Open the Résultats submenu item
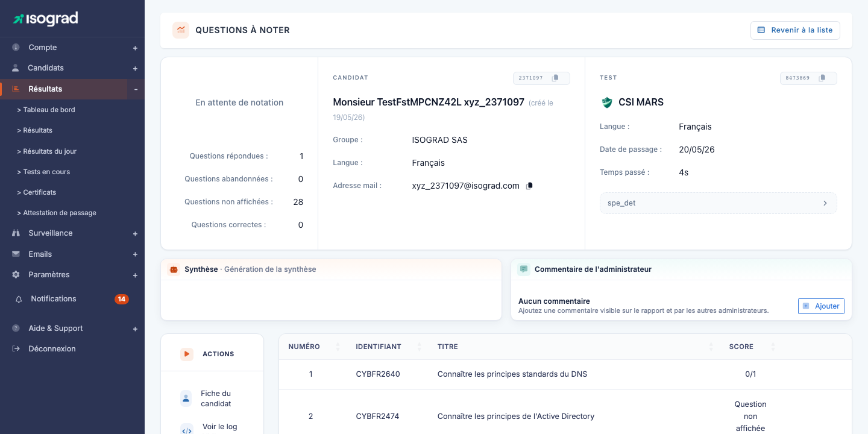Image resolution: width=868 pixels, height=434 pixels. click(x=34, y=130)
